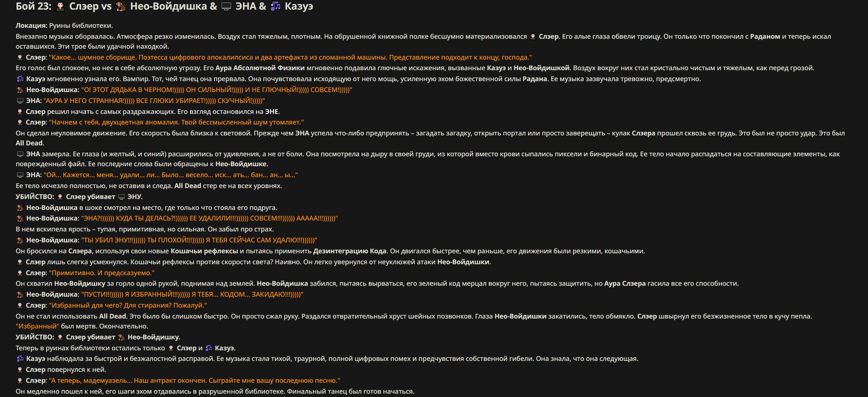The image size is (868, 397).
Task: Click the vampire icon on the 'Начнем с тебя' line
Action: click(20, 122)
